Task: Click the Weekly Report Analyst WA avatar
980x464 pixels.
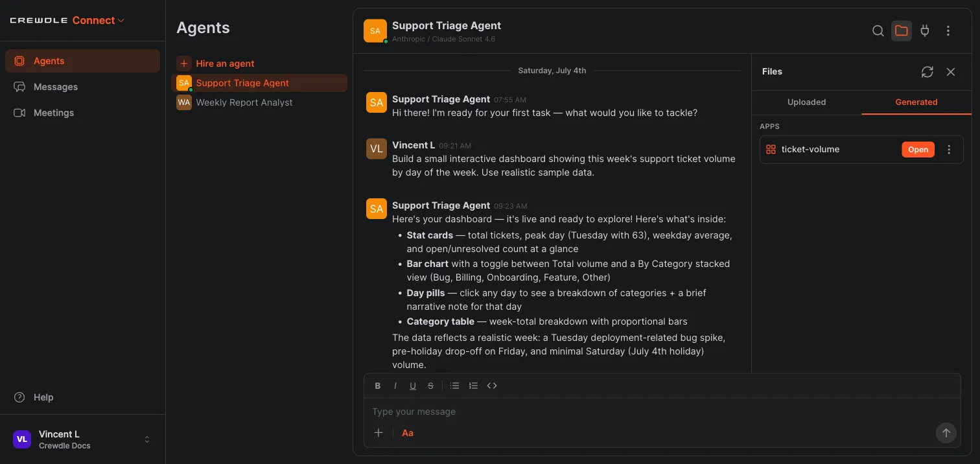Action: (184, 102)
